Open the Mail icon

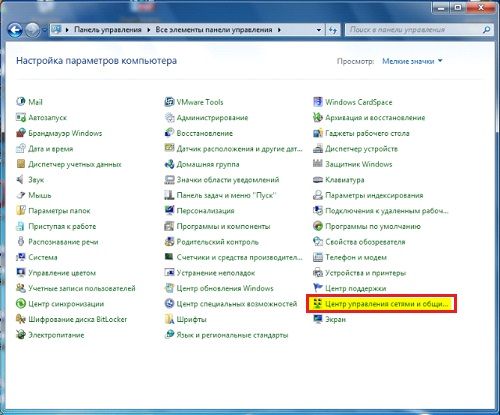pos(21,102)
